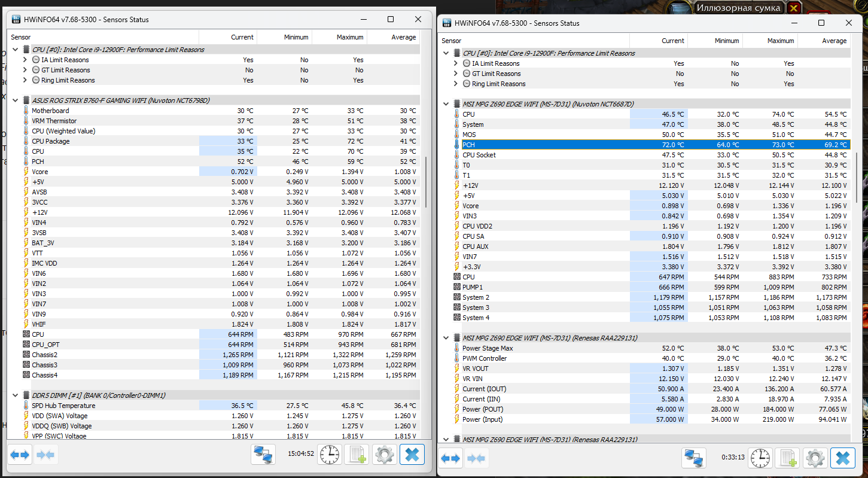
Task: Expand Ring Limit Reasons in right window
Action: (x=455, y=84)
